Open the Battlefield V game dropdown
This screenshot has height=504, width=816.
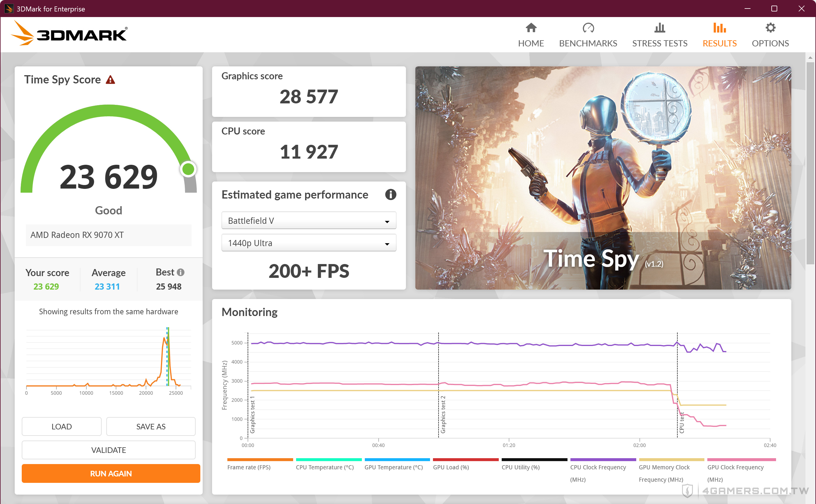pyautogui.click(x=308, y=221)
